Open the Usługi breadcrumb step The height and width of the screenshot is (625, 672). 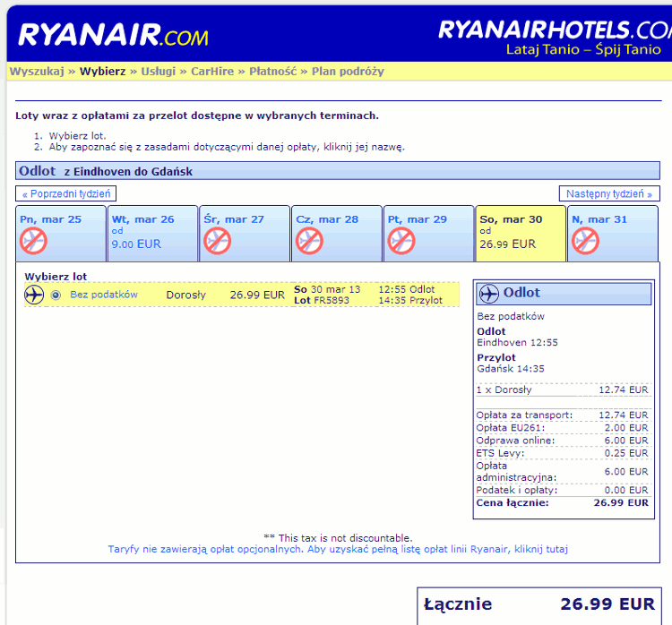pyautogui.click(x=158, y=71)
